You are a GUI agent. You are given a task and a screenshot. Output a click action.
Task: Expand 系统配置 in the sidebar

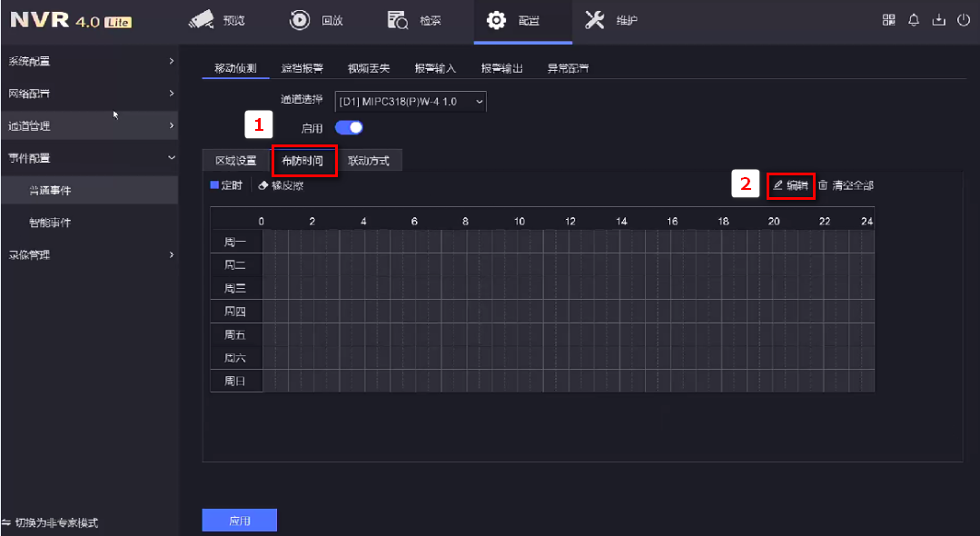click(x=89, y=61)
